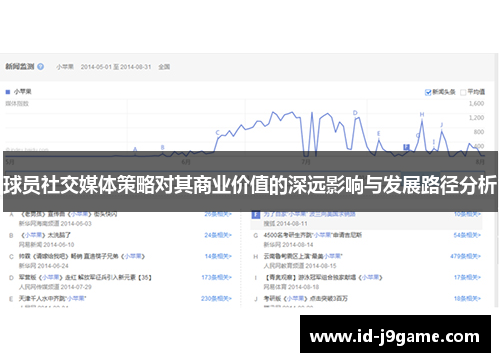Click the 全国 region label
This screenshot has height=362, width=500.
pyautogui.click(x=164, y=67)
